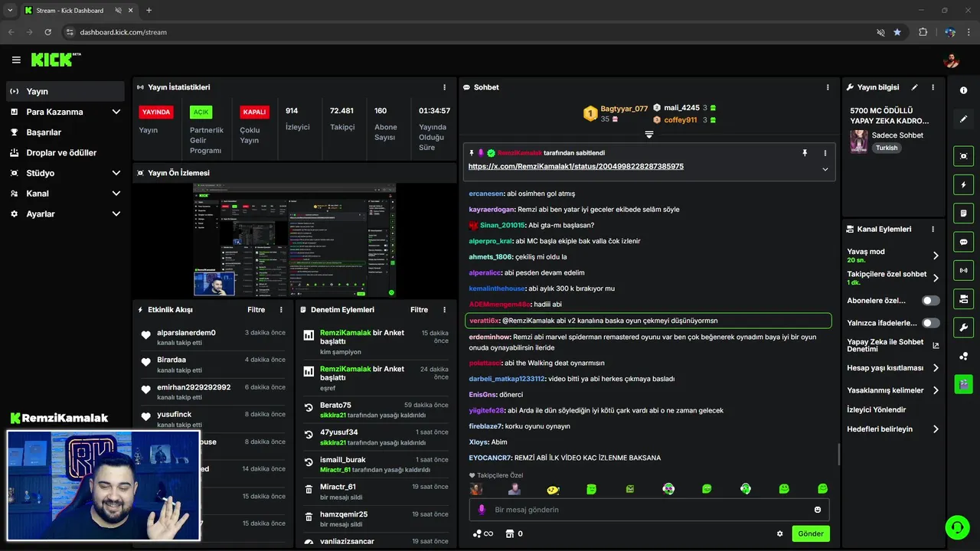Click İzleyici Yönlendir option
The height and width of the screenshot is (551, 980).
click(x=876, y=409)
